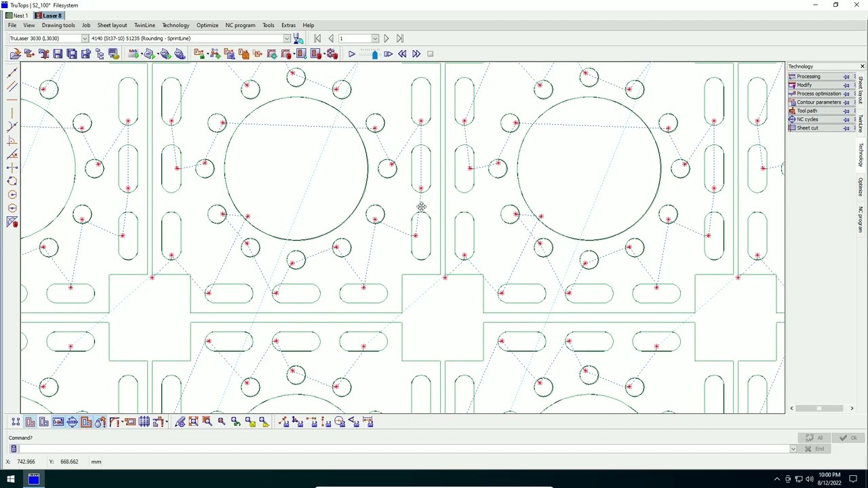The height and width of the screenshot is (488, 868).
Task: Click the All button
Action: [x=814, y=438]
